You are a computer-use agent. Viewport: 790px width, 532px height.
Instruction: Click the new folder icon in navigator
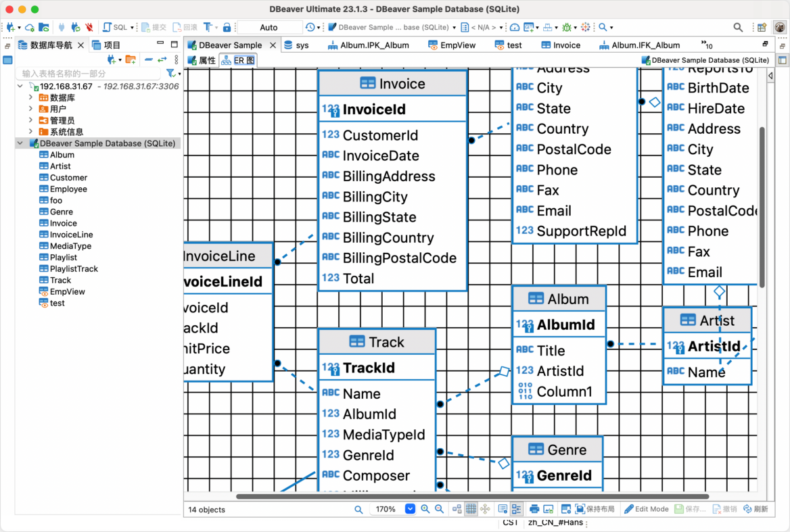(x=131, y=60)
